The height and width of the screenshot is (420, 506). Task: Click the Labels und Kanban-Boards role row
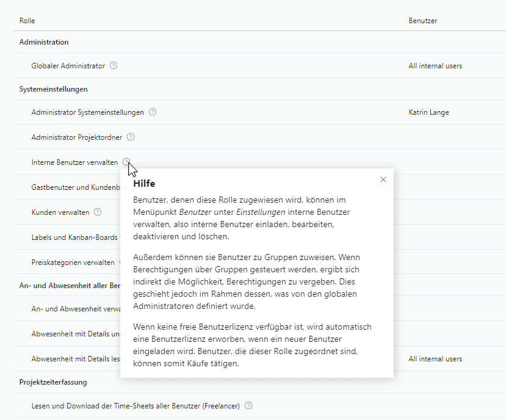point(74,237)
